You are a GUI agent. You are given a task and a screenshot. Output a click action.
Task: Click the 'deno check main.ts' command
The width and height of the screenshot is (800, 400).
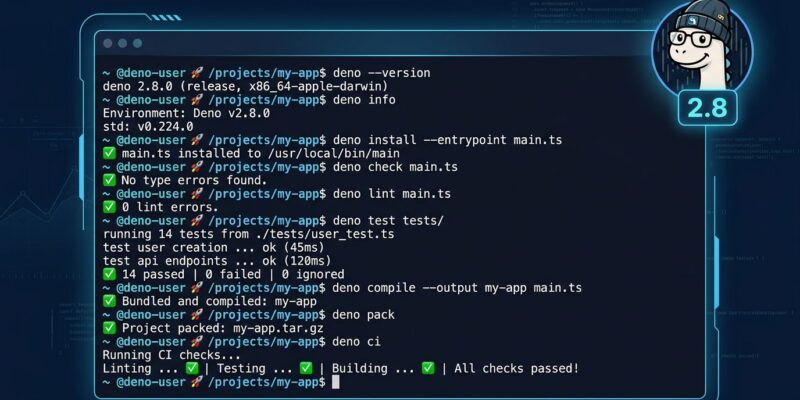(395, 167)
